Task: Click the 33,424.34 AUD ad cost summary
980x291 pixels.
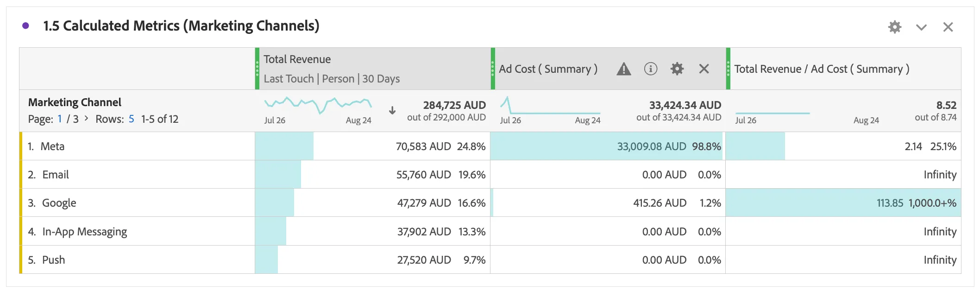Action: coord(685,105)
